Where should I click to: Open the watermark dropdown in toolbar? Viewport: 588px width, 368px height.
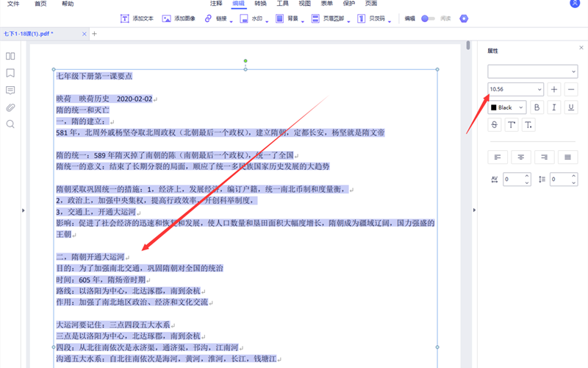coord(257,18)
